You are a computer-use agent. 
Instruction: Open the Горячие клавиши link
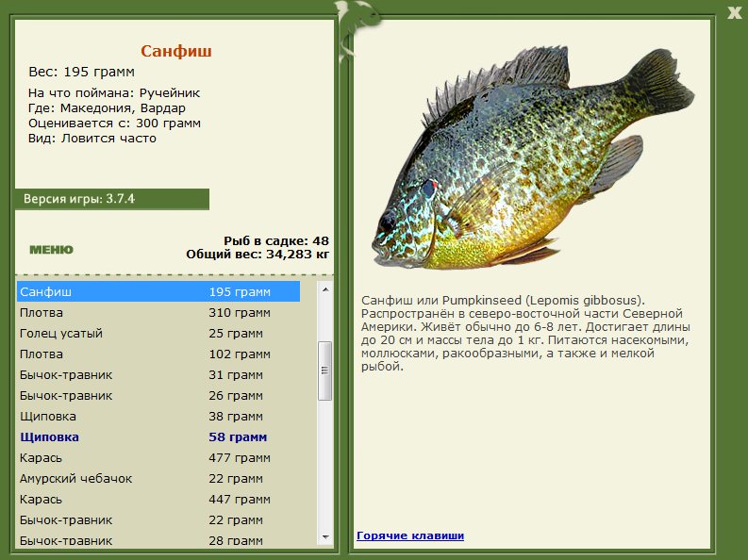410,535
